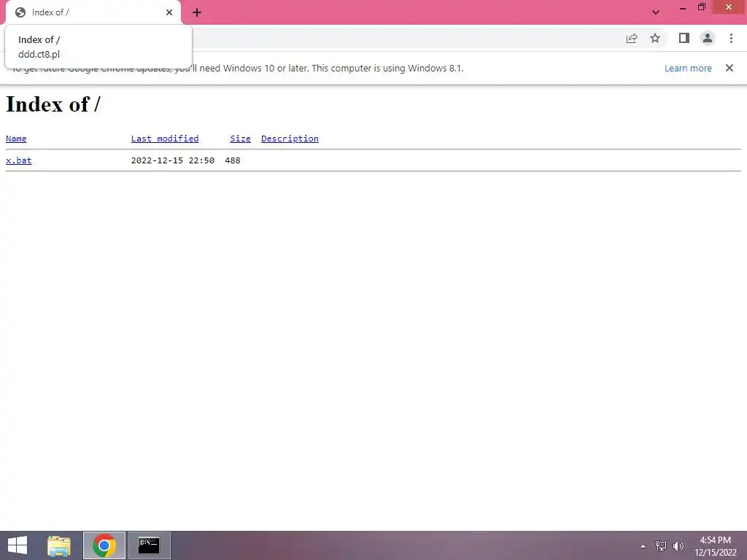Toggle the Chrome side panel
Screen dimensions: 747x560
(x=684, y=38)
